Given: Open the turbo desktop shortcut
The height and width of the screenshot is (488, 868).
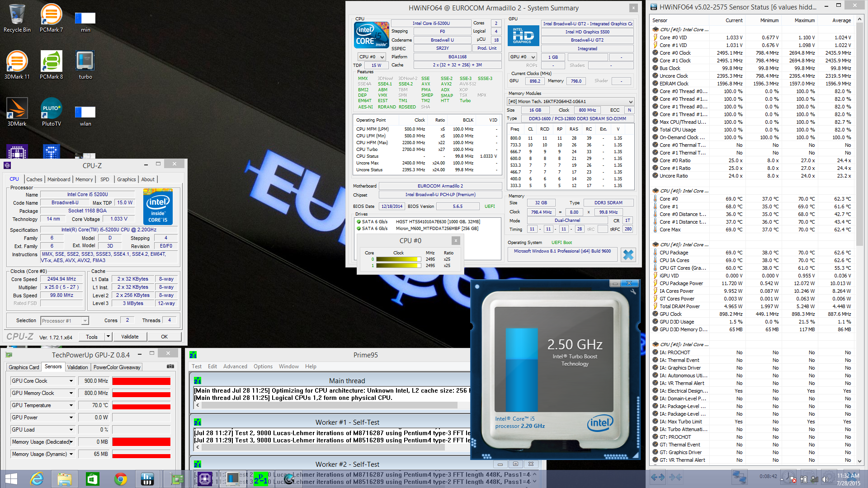Looking at the screenshot, I should click(85, 65).
